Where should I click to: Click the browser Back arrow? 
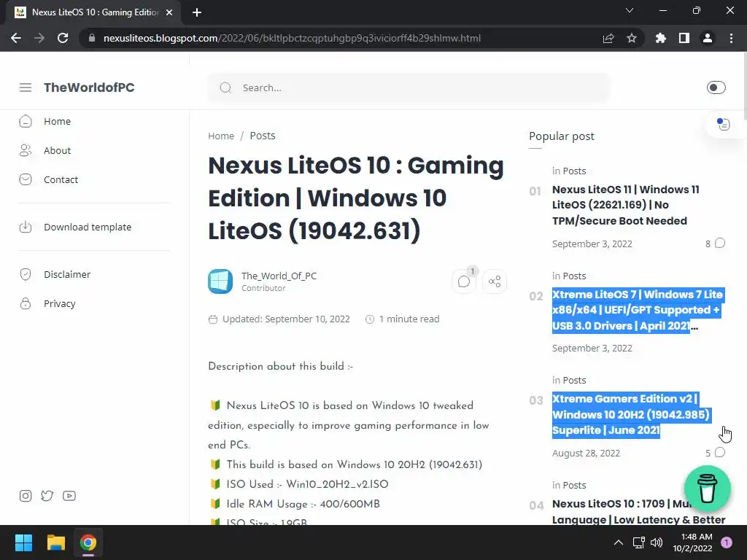pyautogui.click(x=16, y=38)
